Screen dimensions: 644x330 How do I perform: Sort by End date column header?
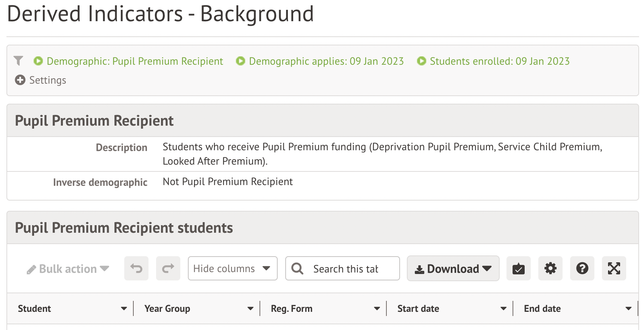542,308
